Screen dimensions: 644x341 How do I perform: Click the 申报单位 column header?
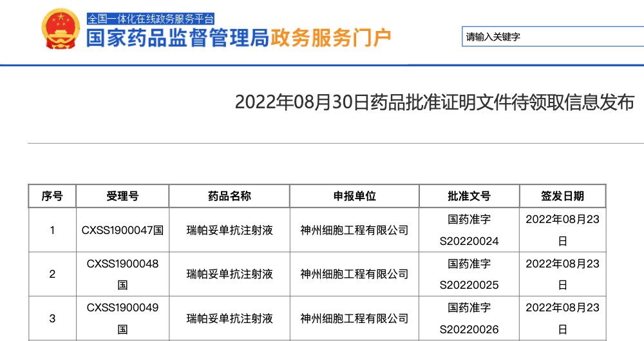354,196
